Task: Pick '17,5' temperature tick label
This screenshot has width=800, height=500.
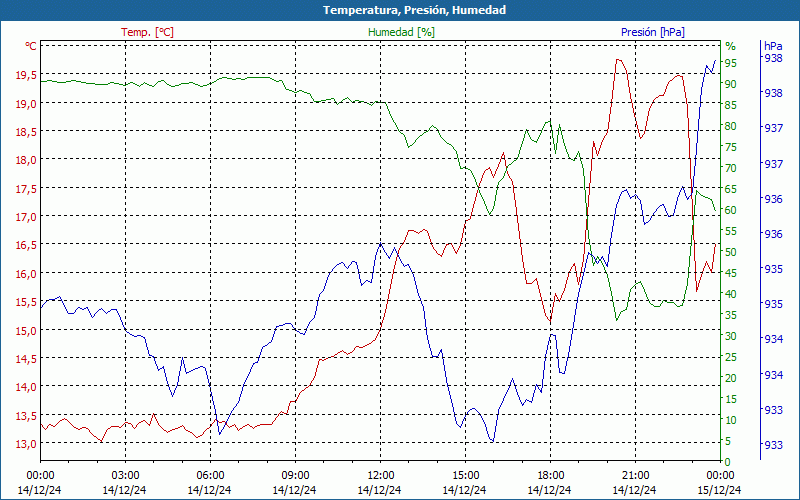Action: coord(26,189)
